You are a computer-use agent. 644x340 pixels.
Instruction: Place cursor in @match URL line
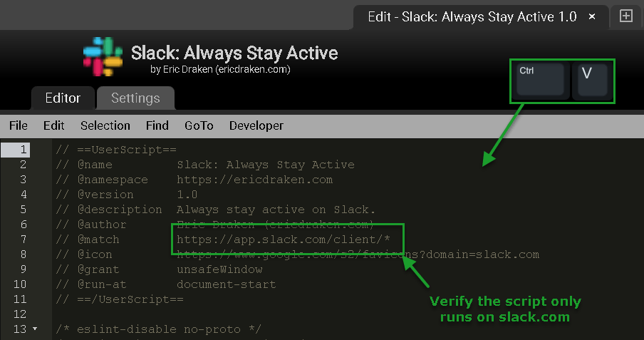click(x=284, y=239)
